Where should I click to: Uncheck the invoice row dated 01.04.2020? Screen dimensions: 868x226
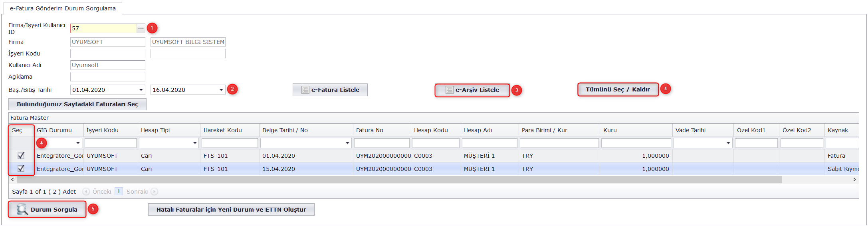click(21, 156)
